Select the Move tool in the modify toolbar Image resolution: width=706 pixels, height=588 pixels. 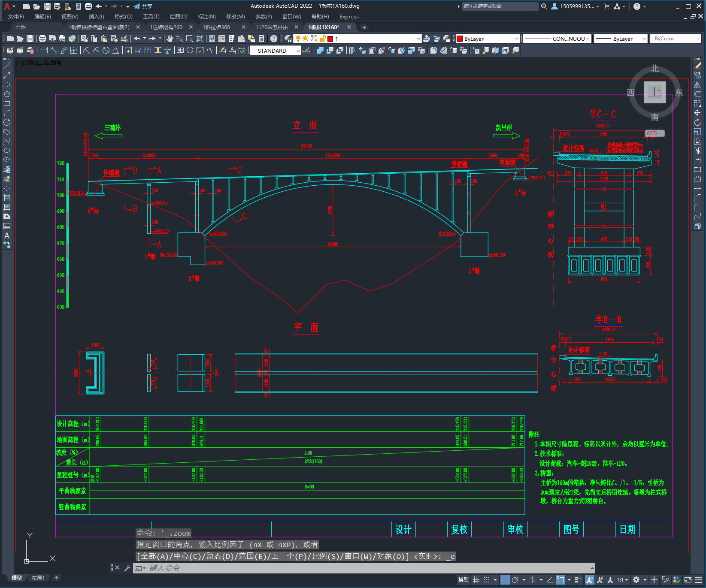pos(697,113)
